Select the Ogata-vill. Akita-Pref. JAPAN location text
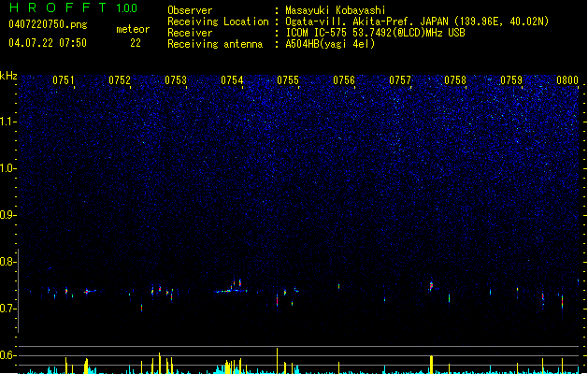Image resolution: width=588 pixels, height=374 pixels. (417, 22)
